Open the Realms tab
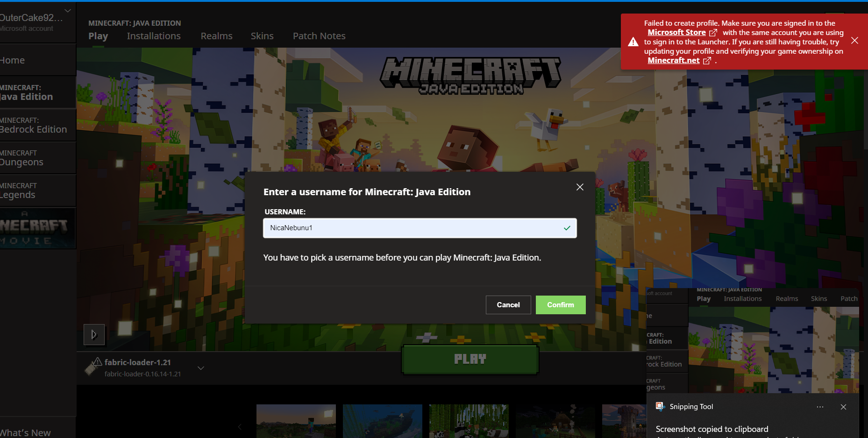The height and width of the screenshot is (438, 868). point(216,36)
